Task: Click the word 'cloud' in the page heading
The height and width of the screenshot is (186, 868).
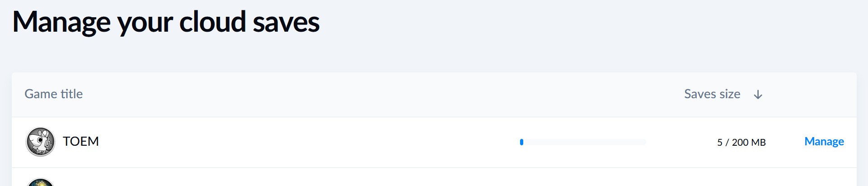Action: click(212, 23)
